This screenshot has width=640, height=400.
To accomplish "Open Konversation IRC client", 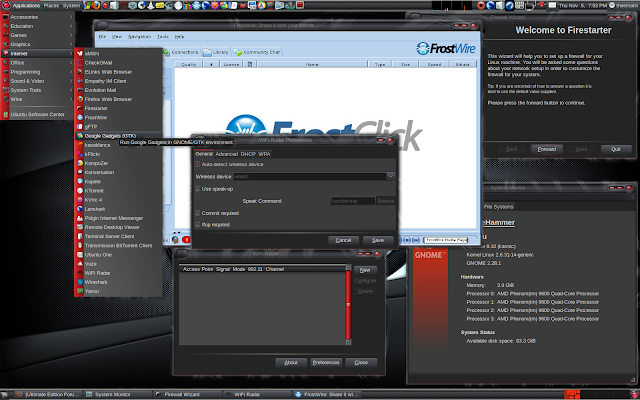I will tap(118, 172).
